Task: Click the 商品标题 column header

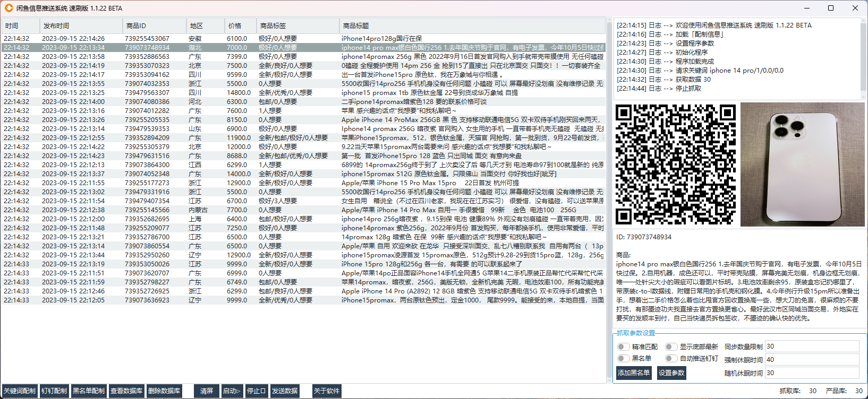Action: [x=472, y=25]
